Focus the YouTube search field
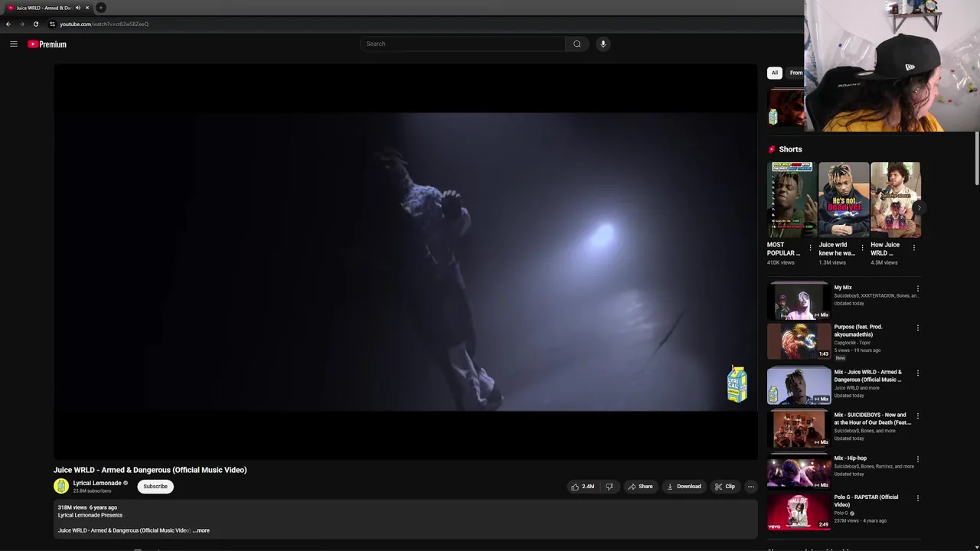This screenshot has width=980, height=551. [462, 44]
